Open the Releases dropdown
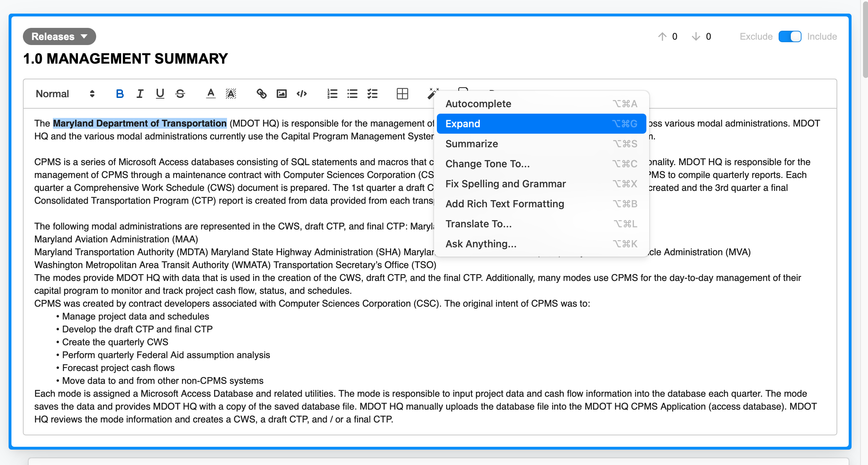Viewport: 868px width, 465px height. coord(59,36)
